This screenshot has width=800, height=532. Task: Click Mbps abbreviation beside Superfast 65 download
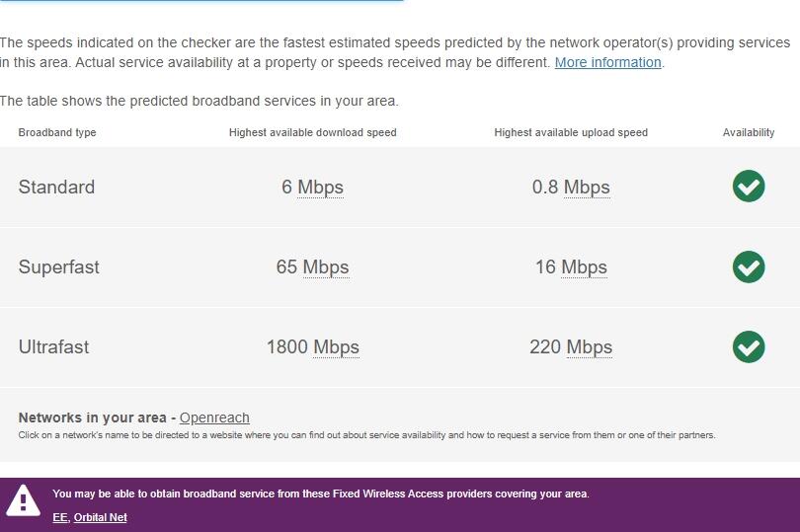(326, 267)
